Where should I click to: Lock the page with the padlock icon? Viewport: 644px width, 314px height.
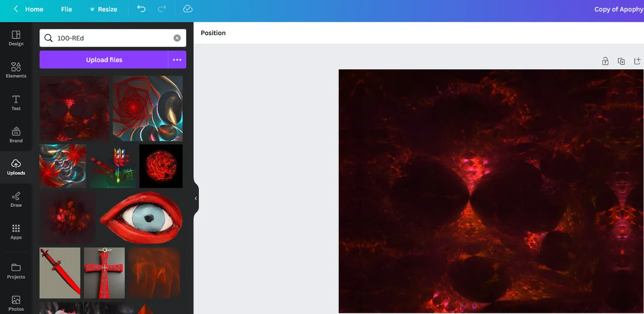605,61
